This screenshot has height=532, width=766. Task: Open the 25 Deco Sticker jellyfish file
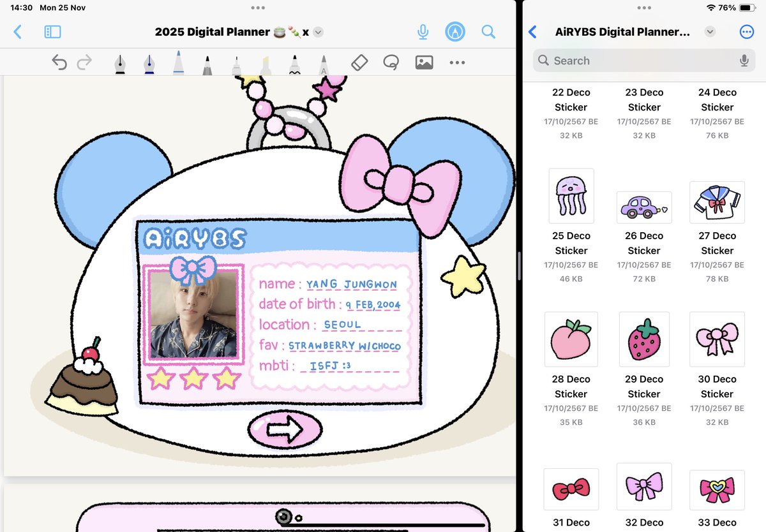pos(571,196)
